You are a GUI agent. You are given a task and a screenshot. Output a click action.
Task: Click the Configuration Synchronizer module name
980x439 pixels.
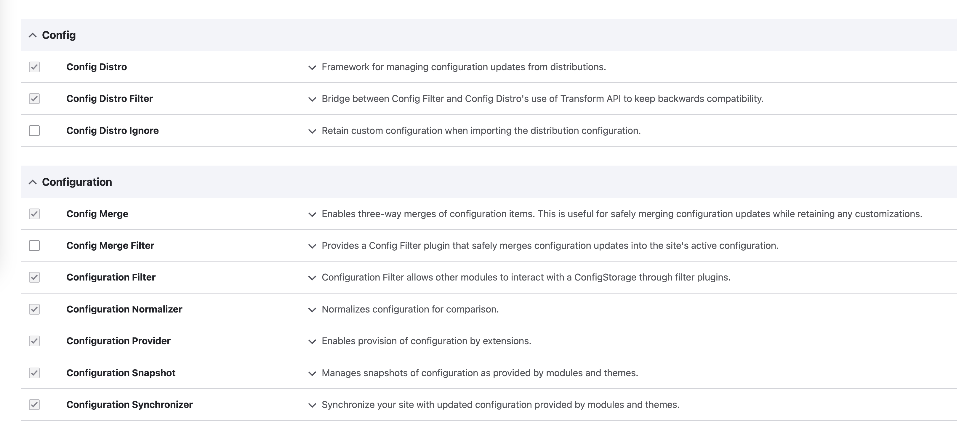[x=130, y=405]
